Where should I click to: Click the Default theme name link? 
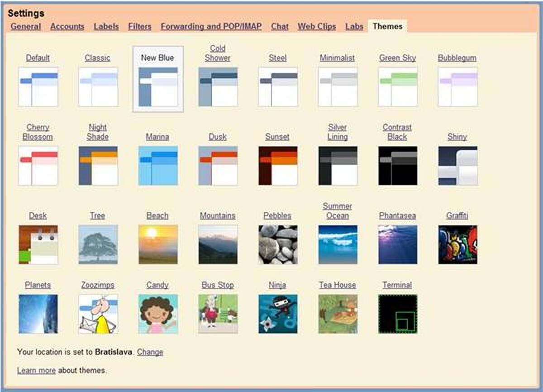(38, 57)
